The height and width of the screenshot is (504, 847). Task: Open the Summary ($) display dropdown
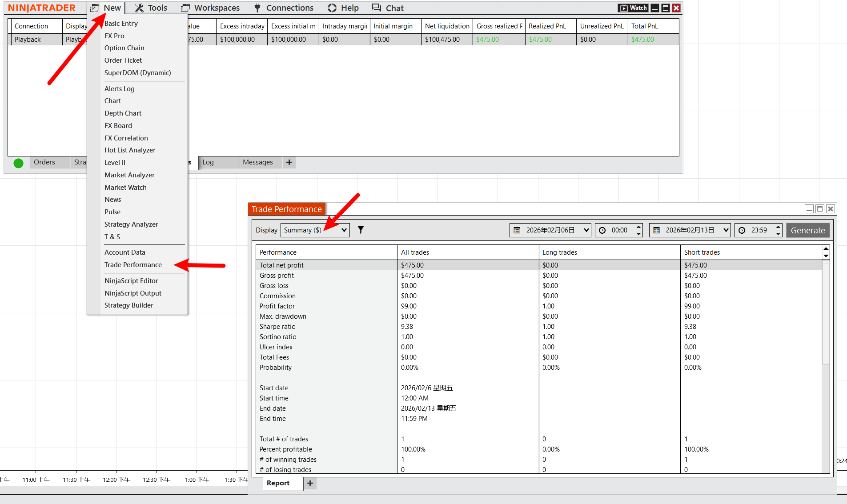(315, 230)
